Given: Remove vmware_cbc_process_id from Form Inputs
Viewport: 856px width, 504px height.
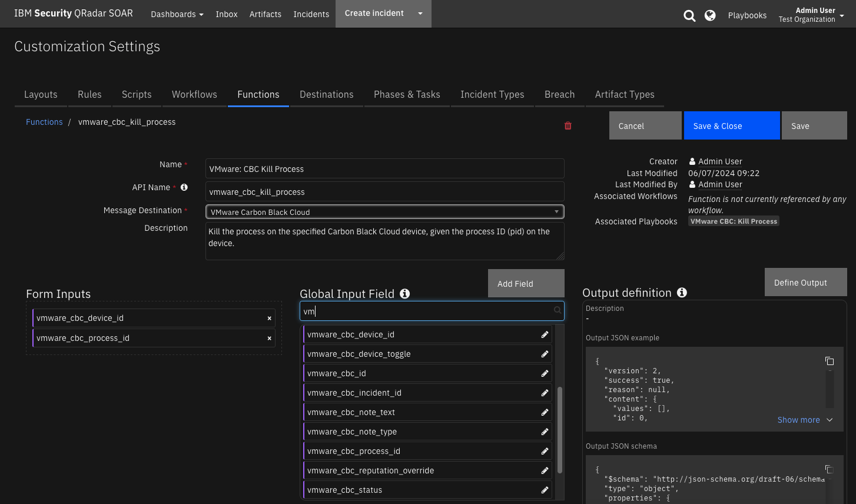Looking at the screenshot, I should (270, 339).
